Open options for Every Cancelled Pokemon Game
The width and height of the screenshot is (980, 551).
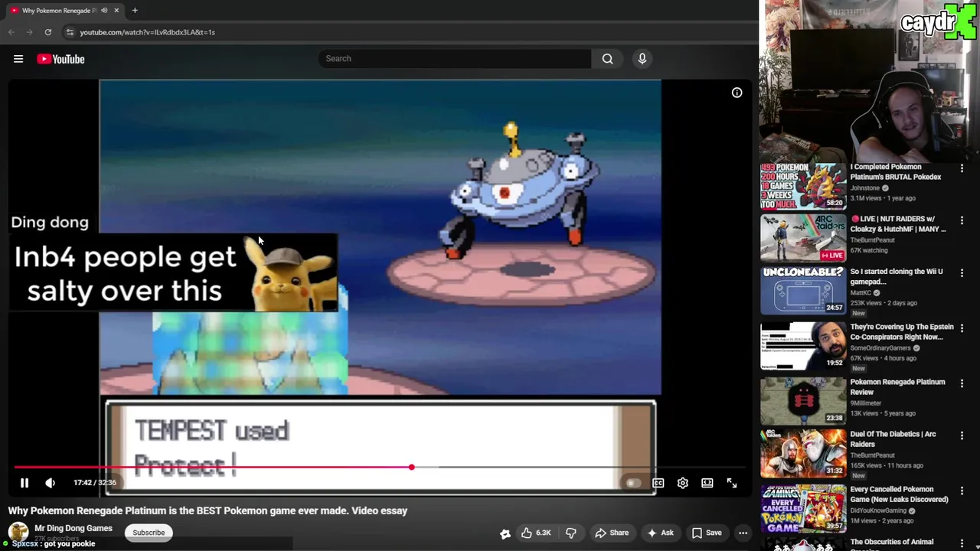point(962,490)
